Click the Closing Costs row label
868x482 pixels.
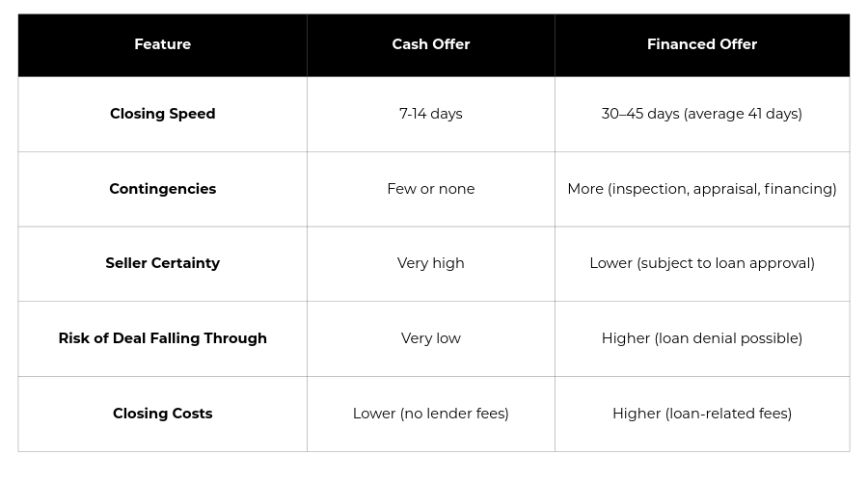[162, 414]
